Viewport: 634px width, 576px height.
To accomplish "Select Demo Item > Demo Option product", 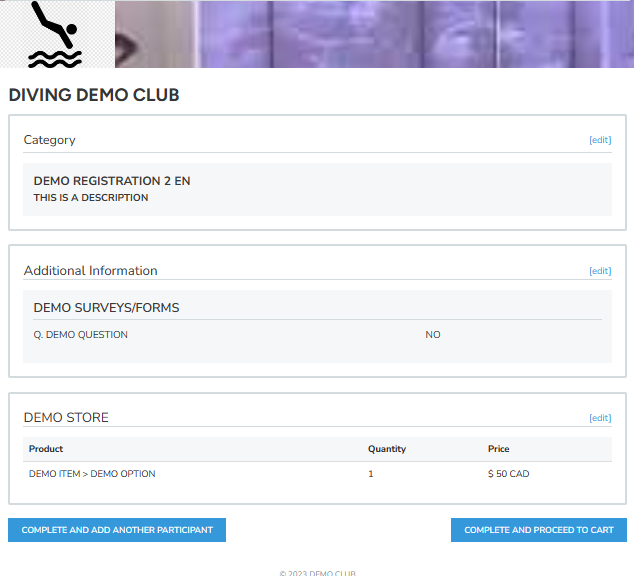I will click(92, 474).
